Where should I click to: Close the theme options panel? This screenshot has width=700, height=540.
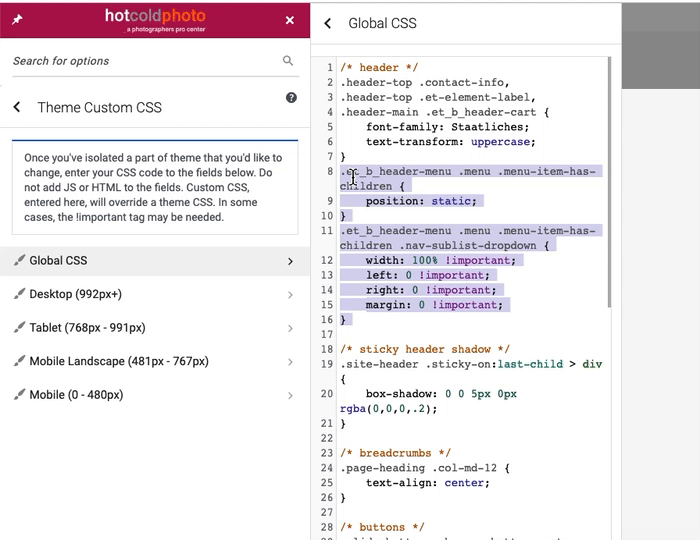click(x=290, y=20)
